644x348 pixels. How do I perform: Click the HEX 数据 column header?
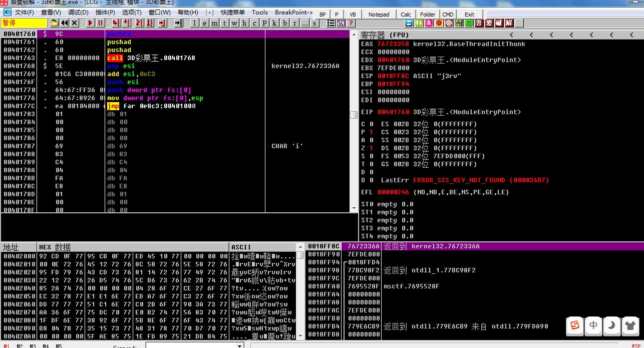(133, 247)
